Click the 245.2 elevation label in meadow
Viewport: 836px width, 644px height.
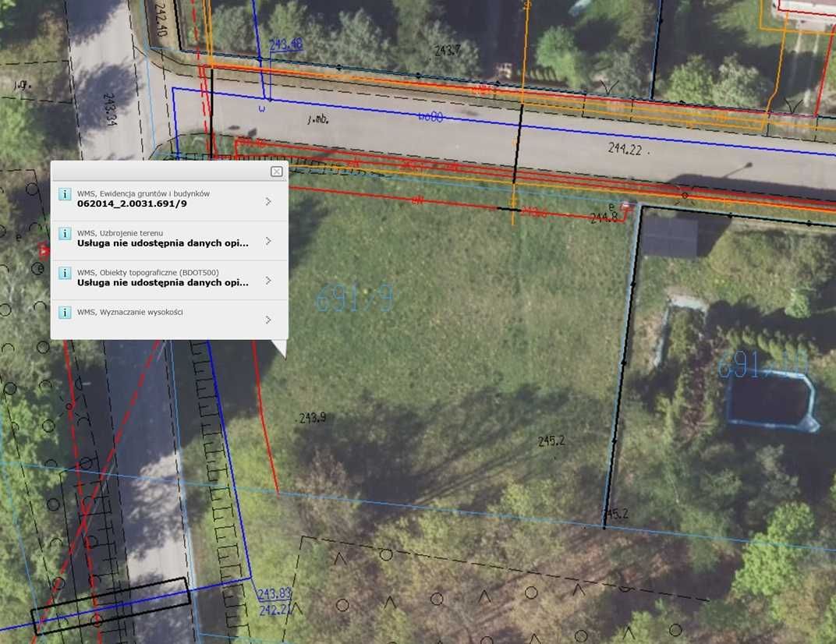[x=551, y=441]
